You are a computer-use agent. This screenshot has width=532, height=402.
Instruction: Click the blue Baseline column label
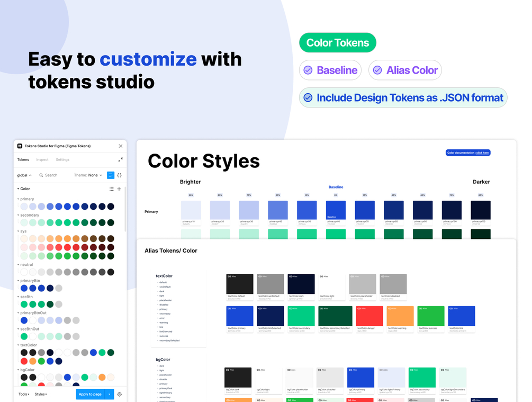coord(336,187)
